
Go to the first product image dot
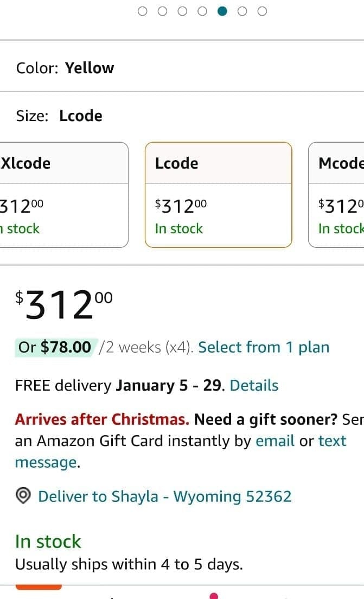(x=143, y=11)
